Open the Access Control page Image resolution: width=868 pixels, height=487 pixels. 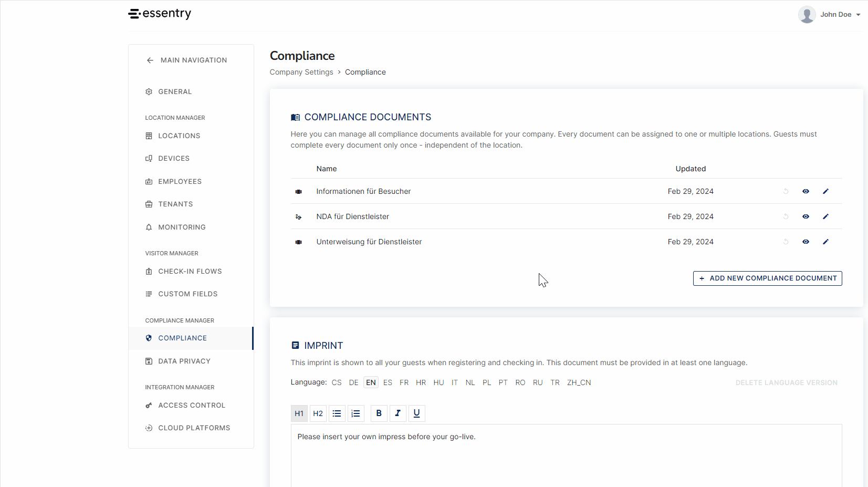[191, 406]
